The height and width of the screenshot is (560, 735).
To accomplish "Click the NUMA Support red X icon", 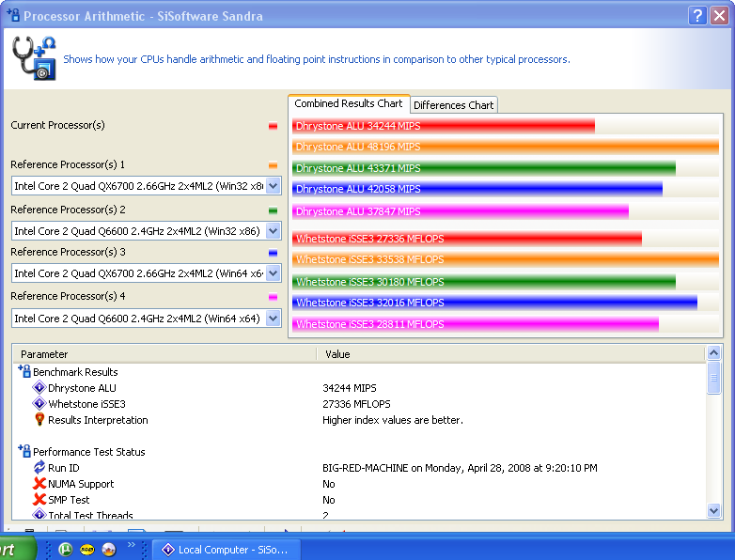I will pos(39,483).
